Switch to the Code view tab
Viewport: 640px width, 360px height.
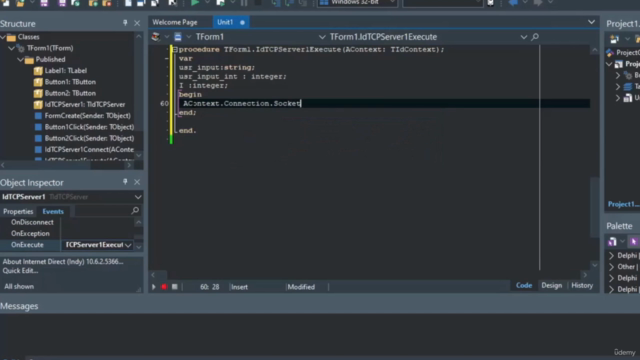tap(524, 285)
